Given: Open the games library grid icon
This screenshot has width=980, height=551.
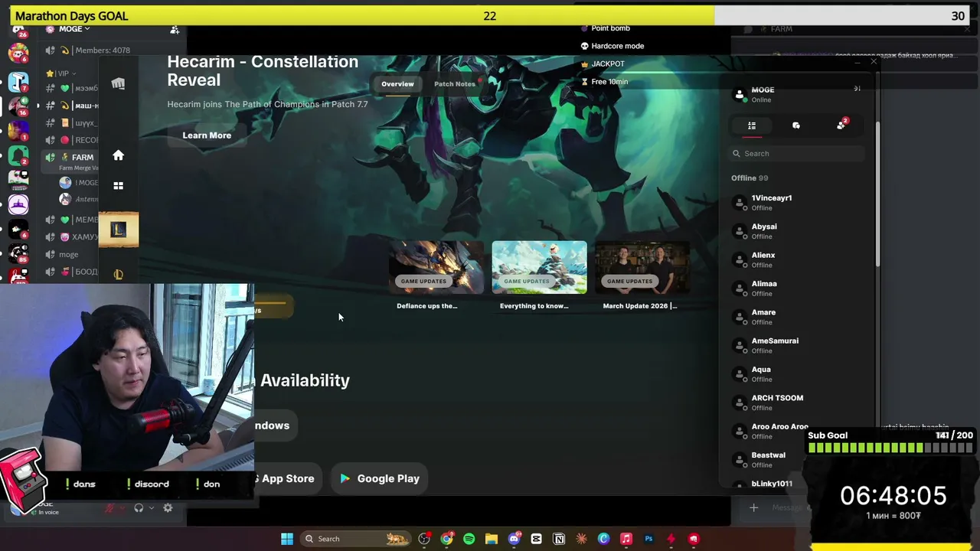Looking at the screenshot, I should (x=118, y=185).
